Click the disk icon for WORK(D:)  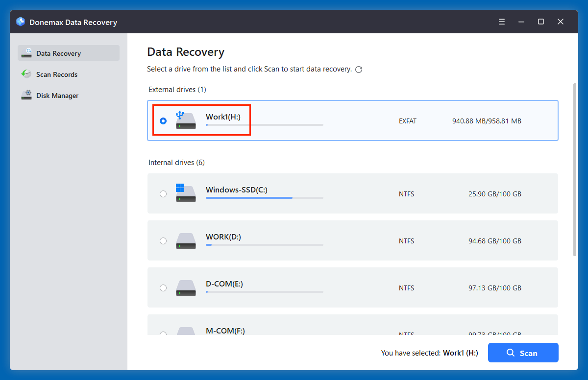186,240
